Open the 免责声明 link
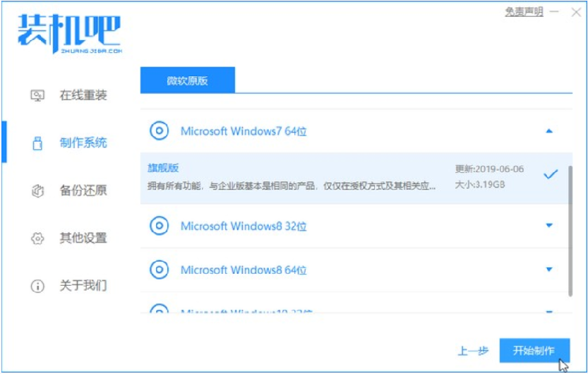This screenshot has width=588, height=374. (x=524, y=12)
